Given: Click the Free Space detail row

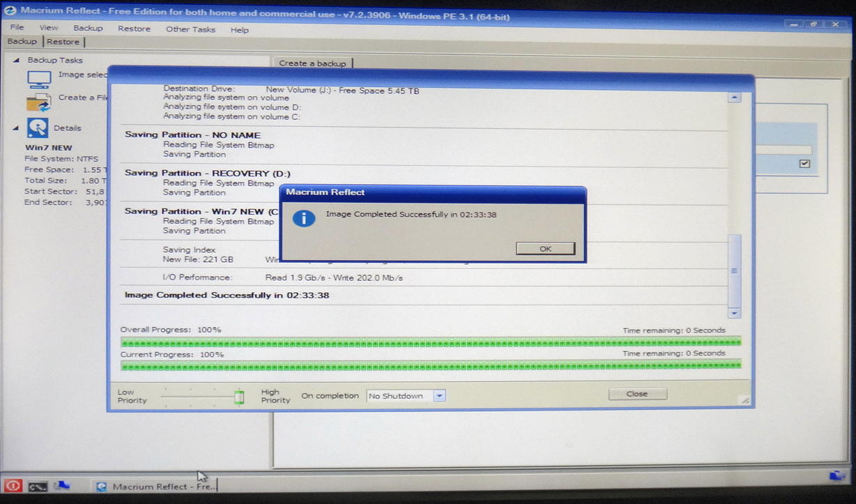Looking at the screenshot, I should click(x=66, y=170).
